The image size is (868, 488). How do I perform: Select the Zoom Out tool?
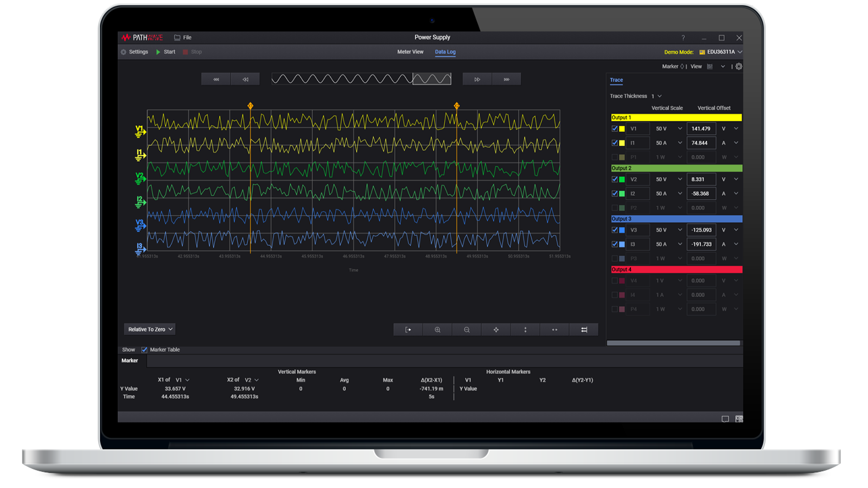[x=467, y=329]
